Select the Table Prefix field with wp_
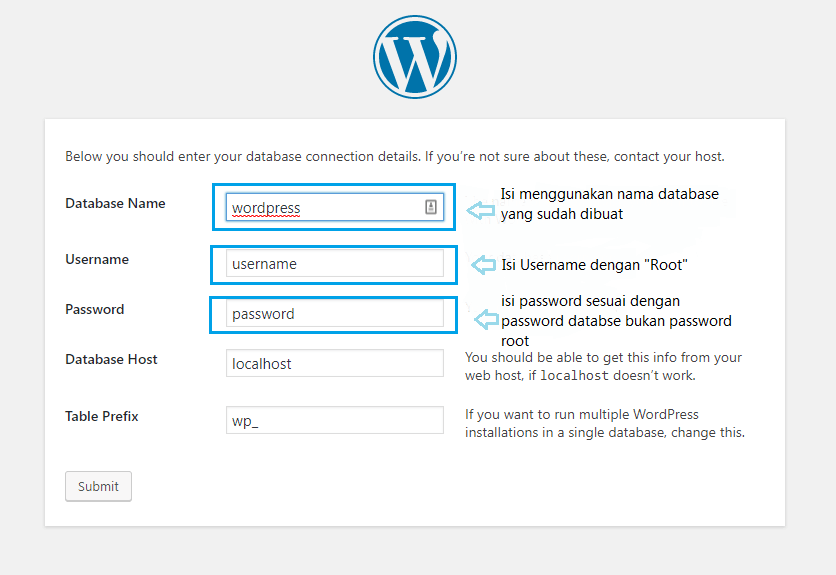The height and width of the screenshot is (575, 836). pyautogui.click(x=334, y=420)
